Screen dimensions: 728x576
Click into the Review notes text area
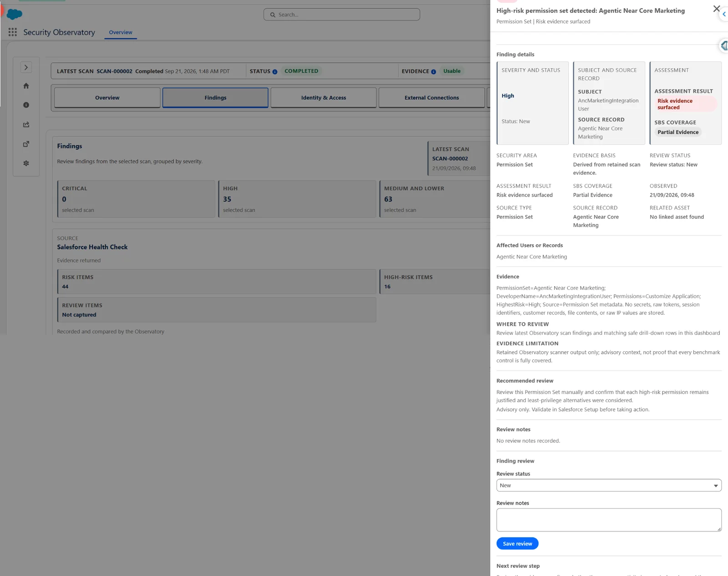click(x=609, y=520)
